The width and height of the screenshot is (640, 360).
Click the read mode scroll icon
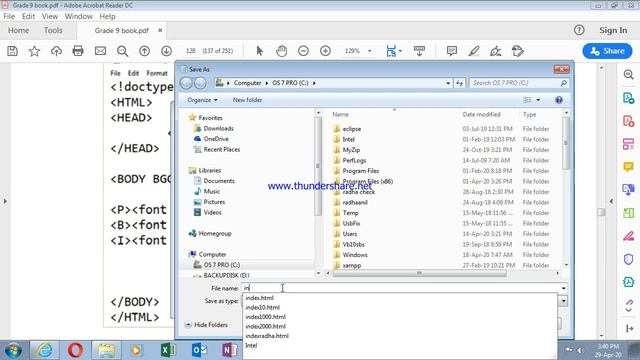pos(419,51)
